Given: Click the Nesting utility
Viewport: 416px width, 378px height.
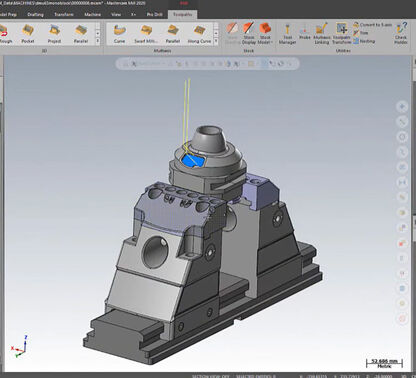Looking at the screenshot, I should click(x=364, y=41).
